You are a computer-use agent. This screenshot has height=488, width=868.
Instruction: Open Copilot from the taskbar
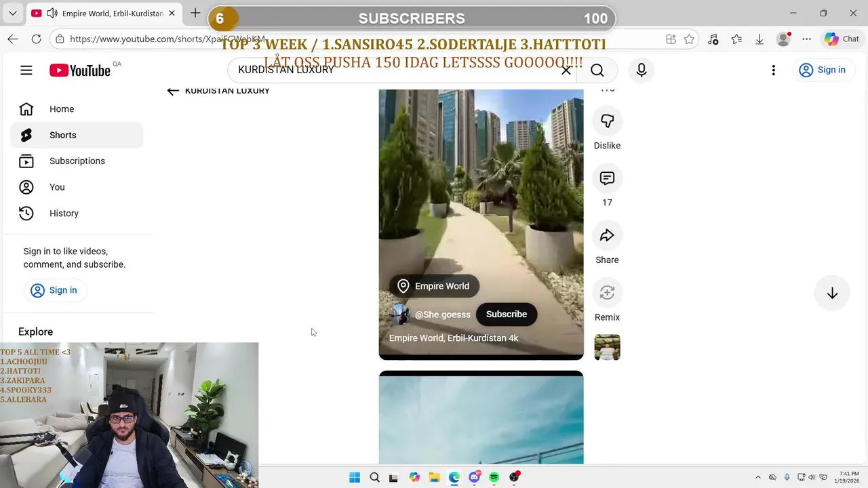[x=414, y=477]
